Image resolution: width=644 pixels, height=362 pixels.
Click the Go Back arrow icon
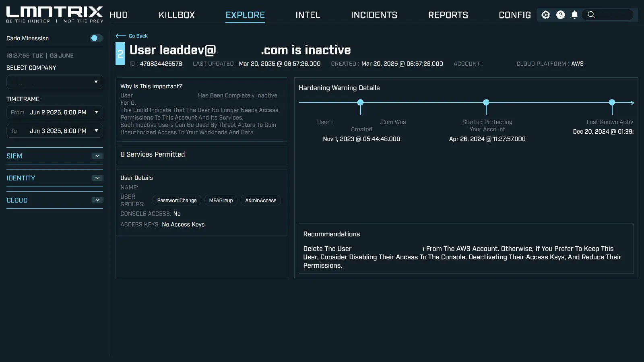121,36
